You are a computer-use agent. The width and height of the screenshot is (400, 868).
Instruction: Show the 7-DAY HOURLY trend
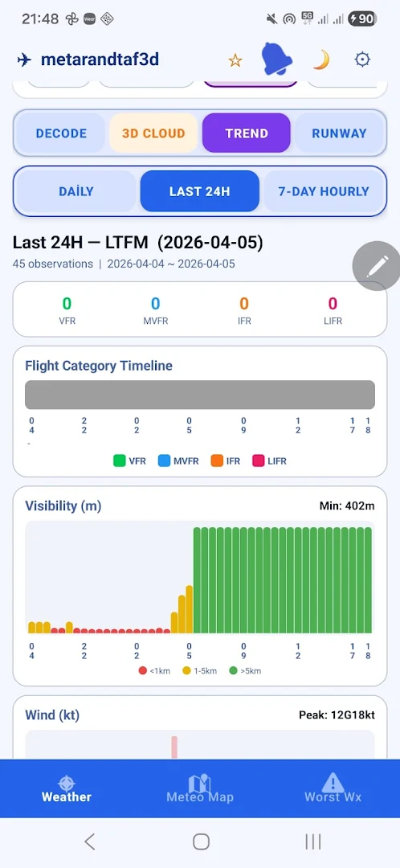[324, 191]
